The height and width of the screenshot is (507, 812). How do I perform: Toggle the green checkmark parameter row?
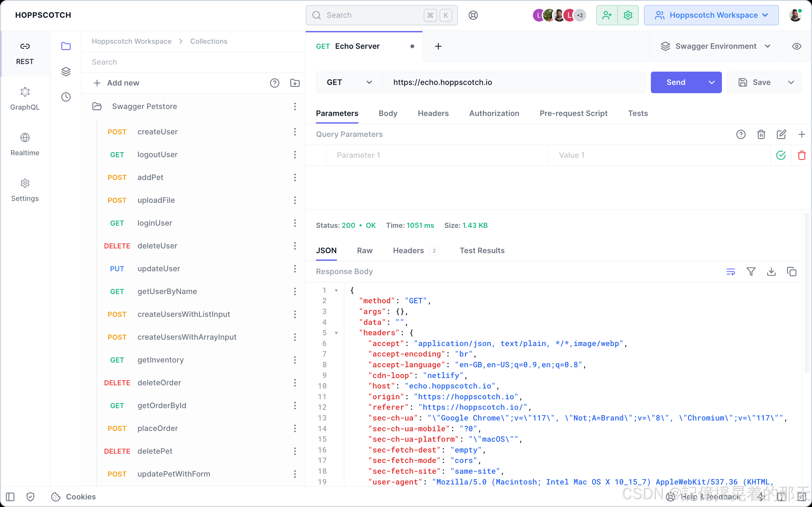click(x=781, y=155)
